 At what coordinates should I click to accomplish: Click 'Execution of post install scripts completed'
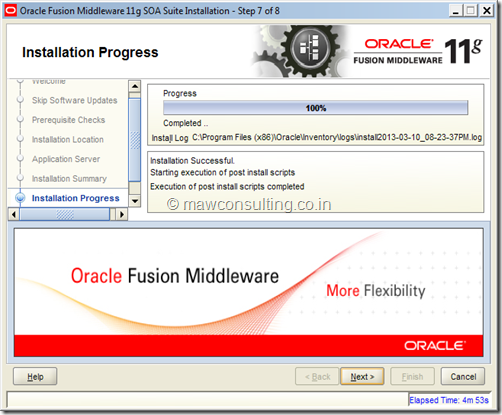[x=227, y=186]
